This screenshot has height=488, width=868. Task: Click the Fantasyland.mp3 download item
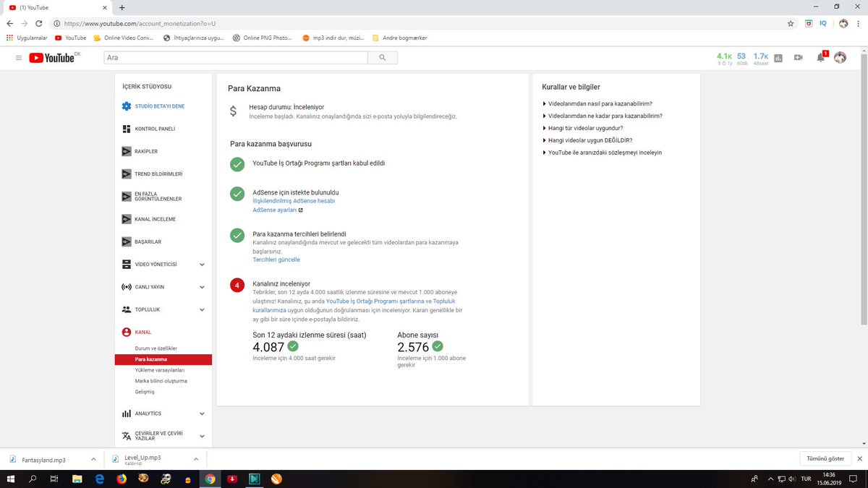pos(45,459)
